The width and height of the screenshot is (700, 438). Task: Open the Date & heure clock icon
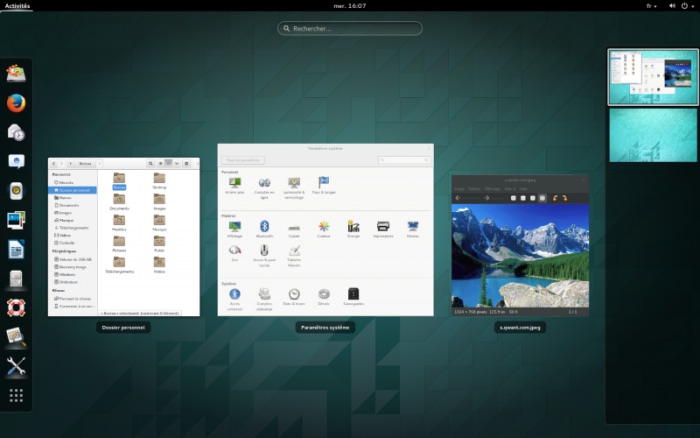pos(294,295)
